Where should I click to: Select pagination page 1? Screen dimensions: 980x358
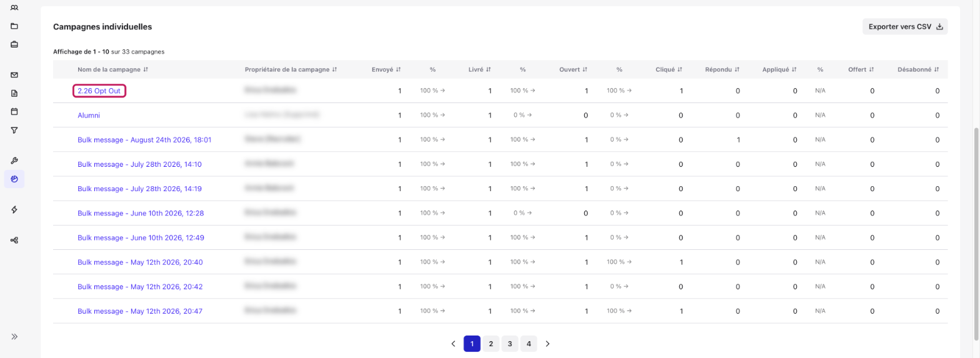point(472,344)
